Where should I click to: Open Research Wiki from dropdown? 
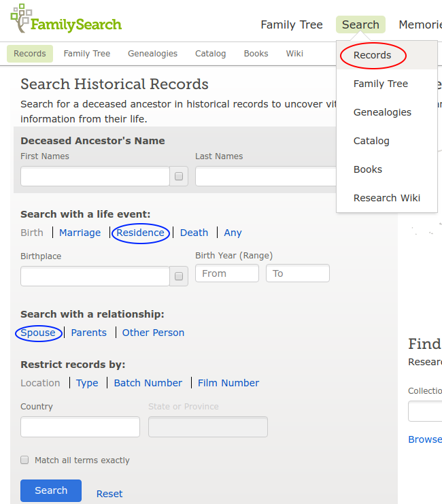pyautogui.click(x=386, y=198)
